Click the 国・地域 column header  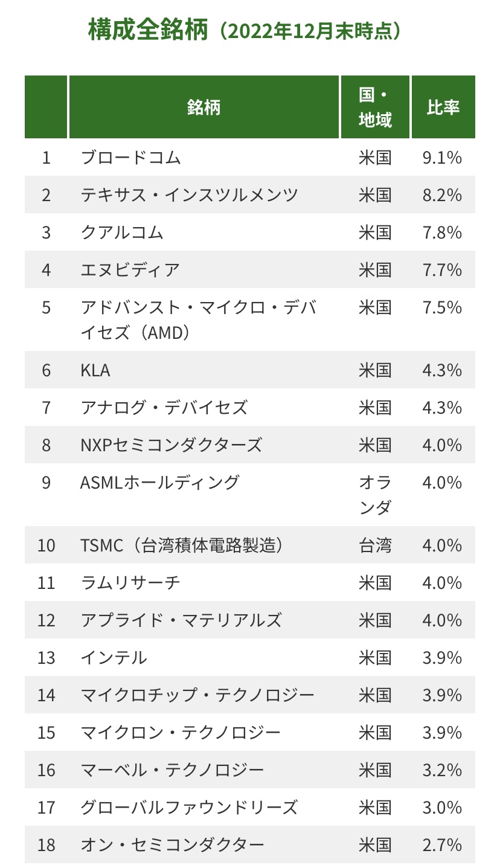click(x=375, y=108)
